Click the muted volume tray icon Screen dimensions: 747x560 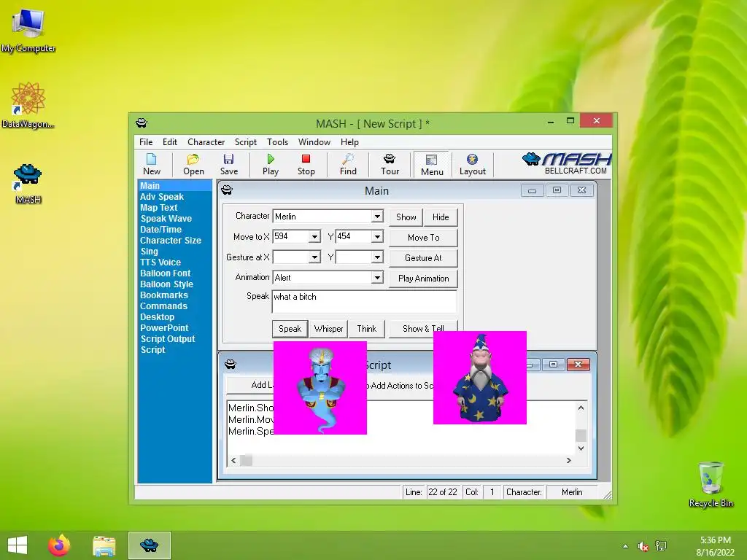click(643, 546)
